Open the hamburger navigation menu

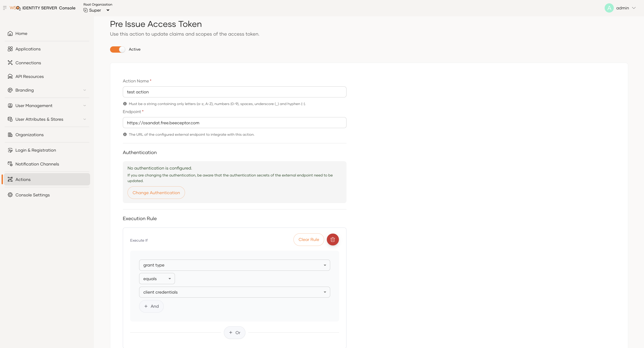(4, 8)
